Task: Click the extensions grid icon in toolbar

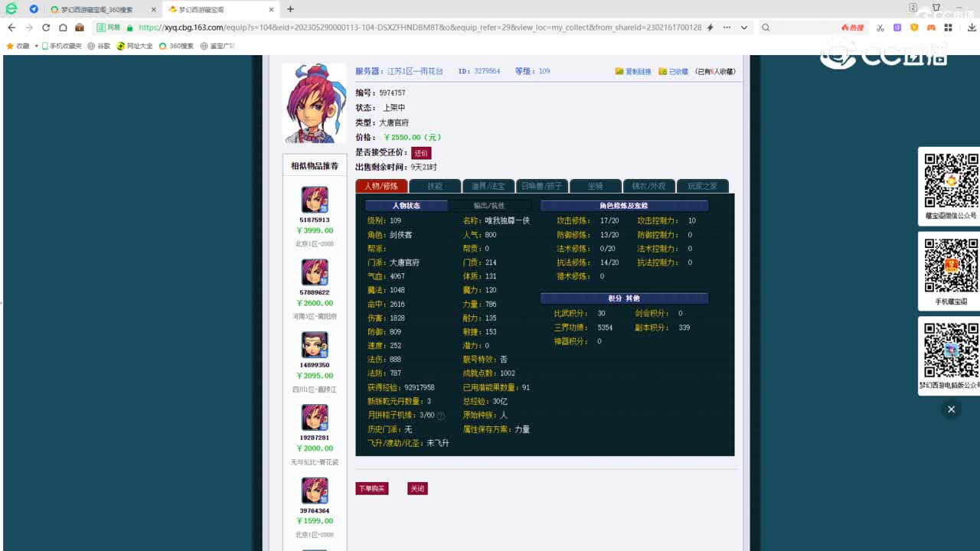Action: click(x=949, y=26)
